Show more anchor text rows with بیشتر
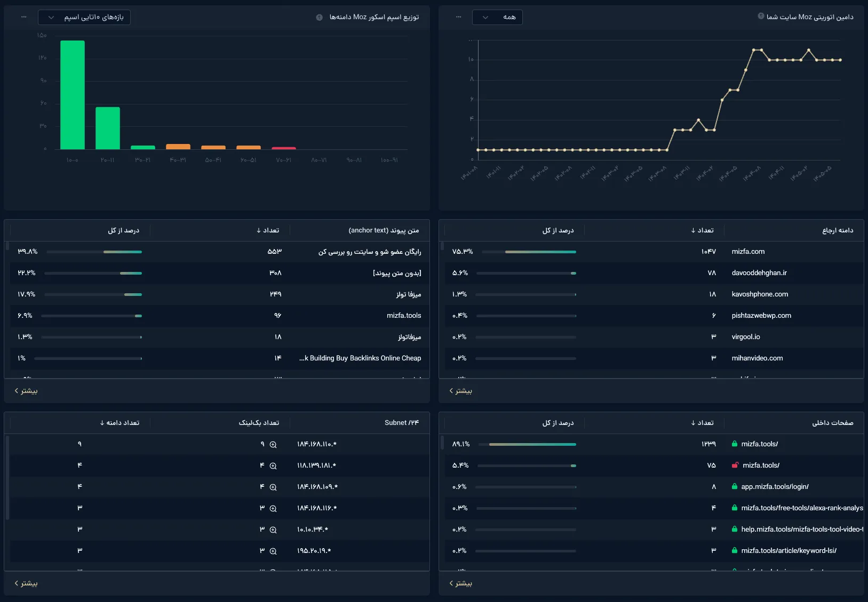 tap(26, 391)
